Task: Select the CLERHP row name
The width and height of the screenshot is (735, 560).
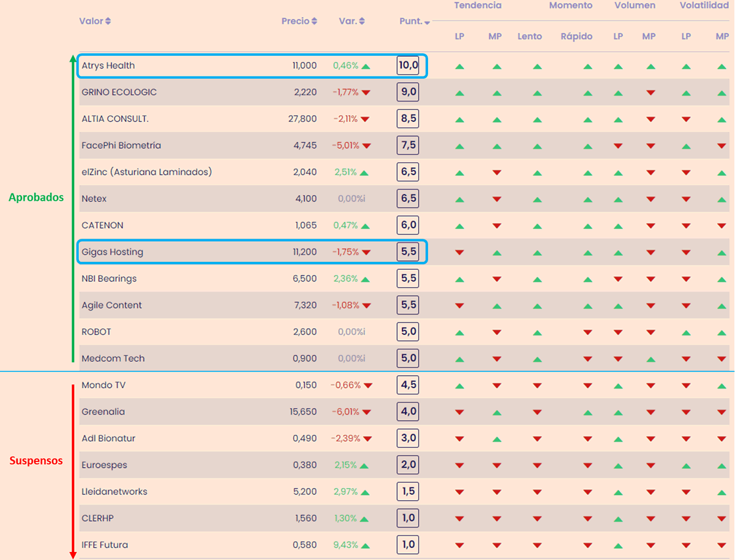Action: [97, 518]
